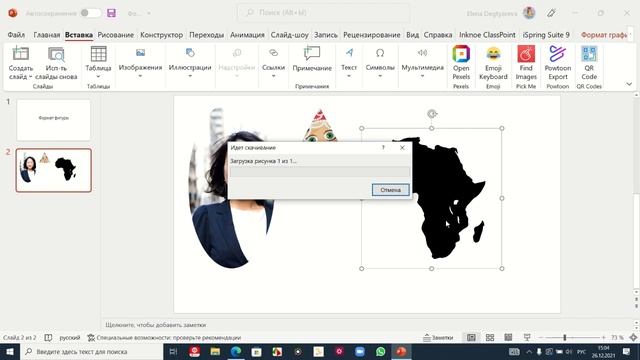The image size is (640, 360).
Task: Open Quick Access Toolbar customize dropdown
Action: [x=149, y=13]
